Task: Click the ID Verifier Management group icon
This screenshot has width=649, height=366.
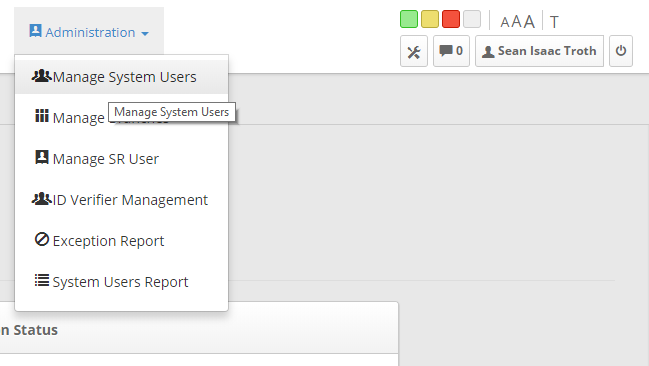Action: pos(41,199)
